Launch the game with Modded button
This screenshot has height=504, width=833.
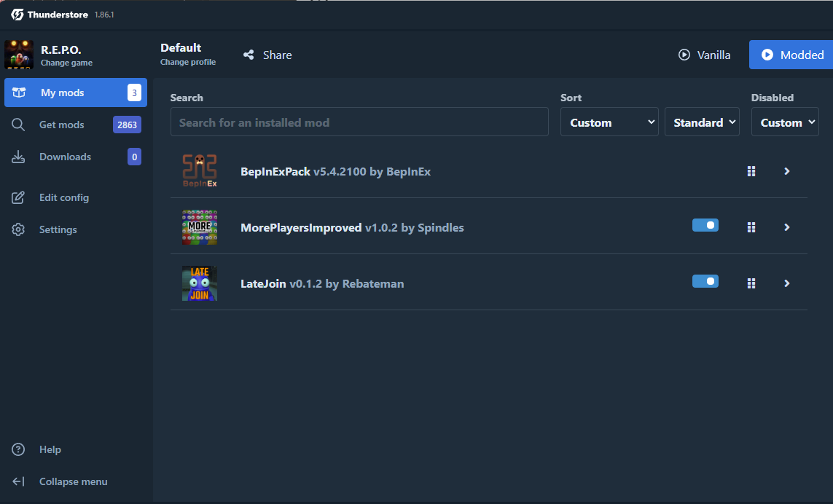pos(791,55)
